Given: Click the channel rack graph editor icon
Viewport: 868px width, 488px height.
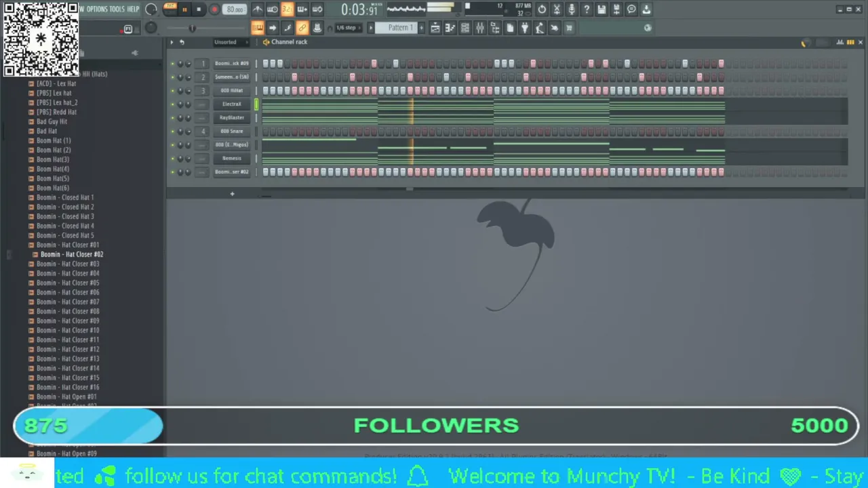Looking at the screenshot, I should click(x=840, y=43).
